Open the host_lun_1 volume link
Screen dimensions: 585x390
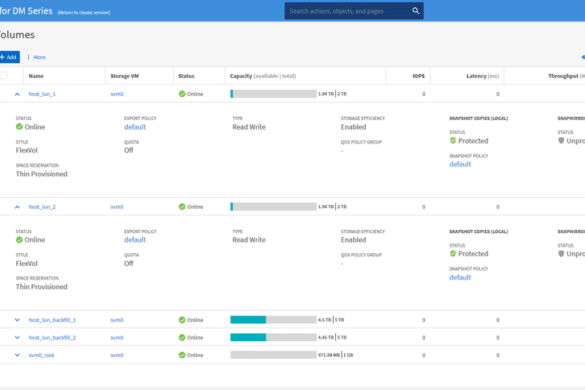tap(42, 94)
